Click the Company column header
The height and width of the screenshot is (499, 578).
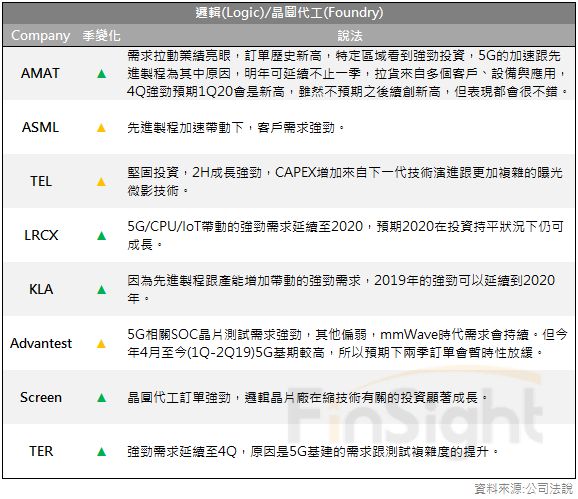(x=41, y=36)
